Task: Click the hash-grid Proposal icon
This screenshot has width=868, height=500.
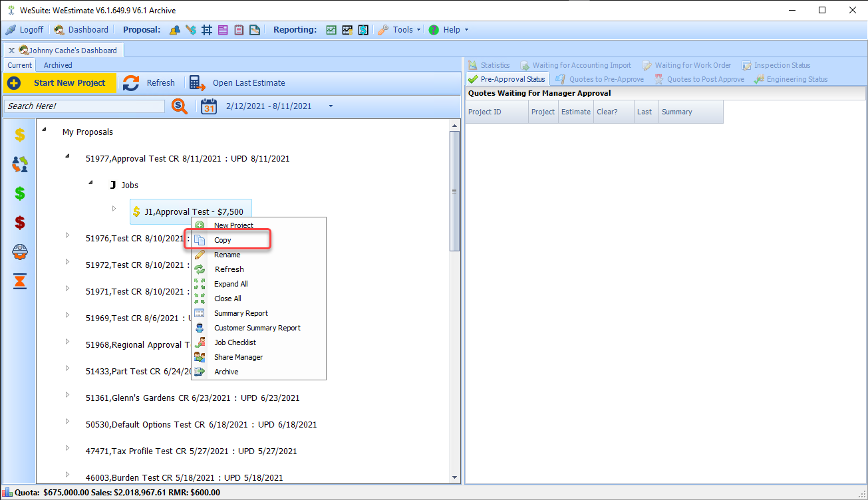Action: 207,30
